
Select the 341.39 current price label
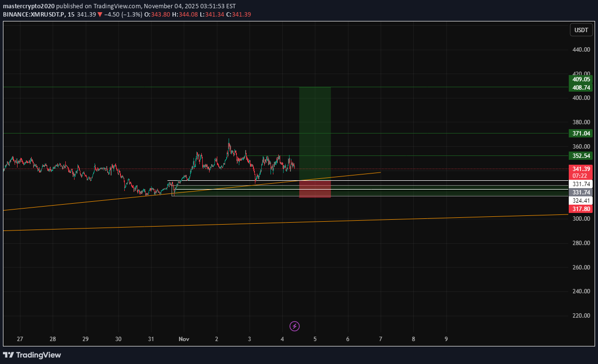point(580,170)
